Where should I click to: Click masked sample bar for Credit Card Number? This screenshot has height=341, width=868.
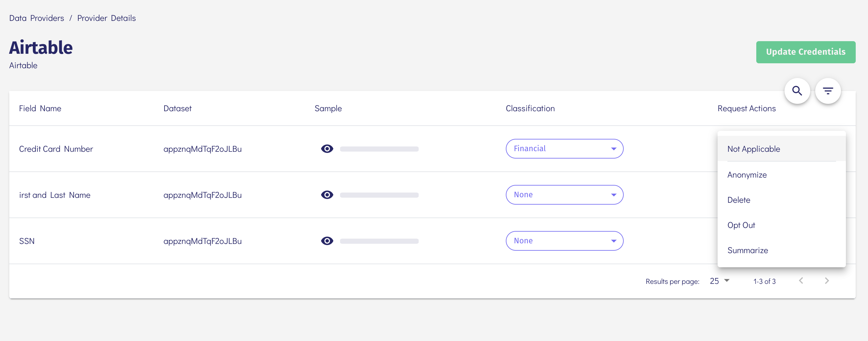point(379,149)
